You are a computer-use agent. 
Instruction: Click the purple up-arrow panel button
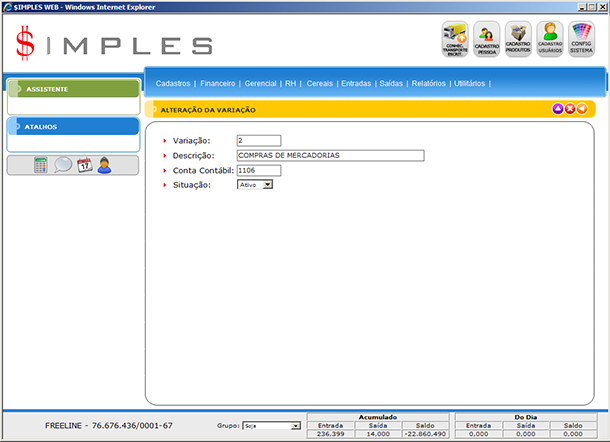(558, 108)
